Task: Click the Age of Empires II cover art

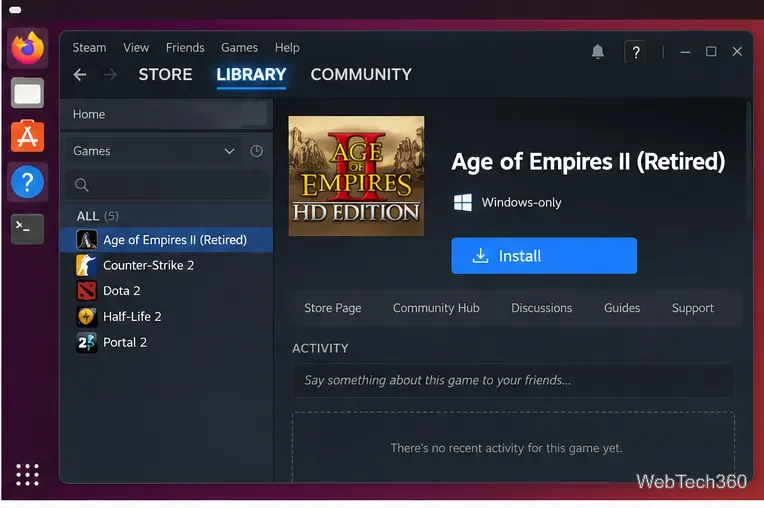Action: point(356,176)
